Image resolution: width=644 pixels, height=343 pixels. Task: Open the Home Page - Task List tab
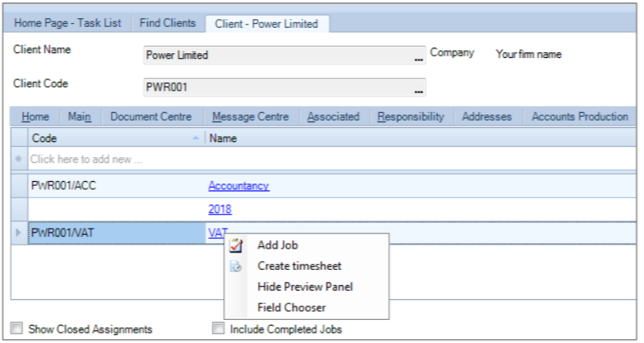pyautogui.click(x=67, y=23)
